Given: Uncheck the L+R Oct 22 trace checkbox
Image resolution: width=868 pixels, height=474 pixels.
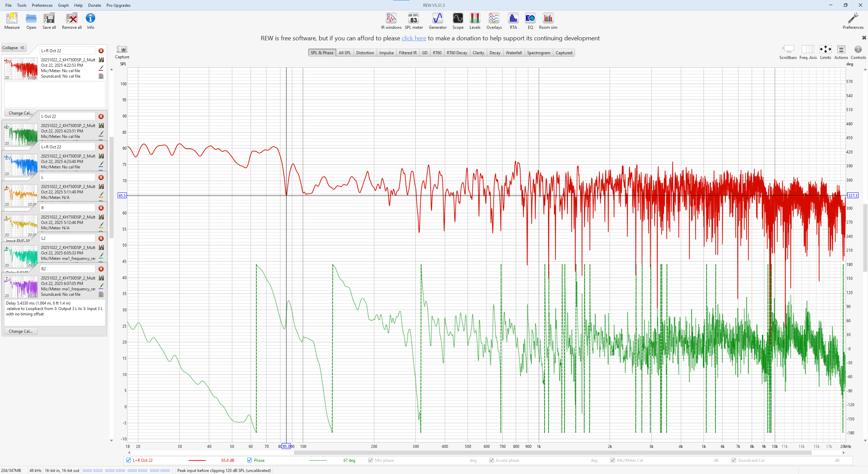Looking at the screenshot, I should click(x=129, y=460).
